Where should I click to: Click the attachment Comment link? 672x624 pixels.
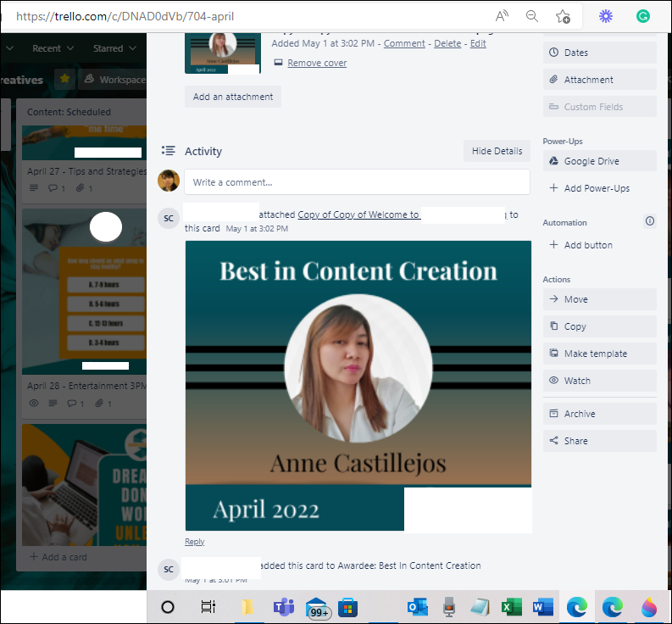[404, 43]
